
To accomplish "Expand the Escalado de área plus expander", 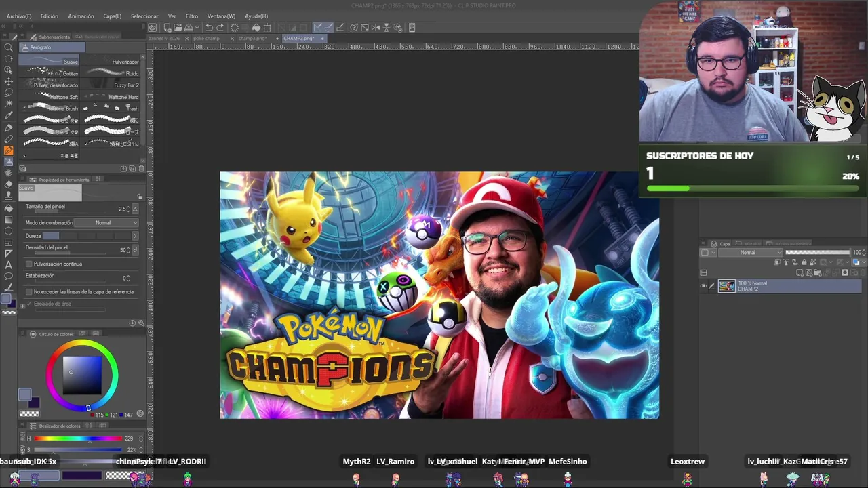I will (x=22, y=306).
